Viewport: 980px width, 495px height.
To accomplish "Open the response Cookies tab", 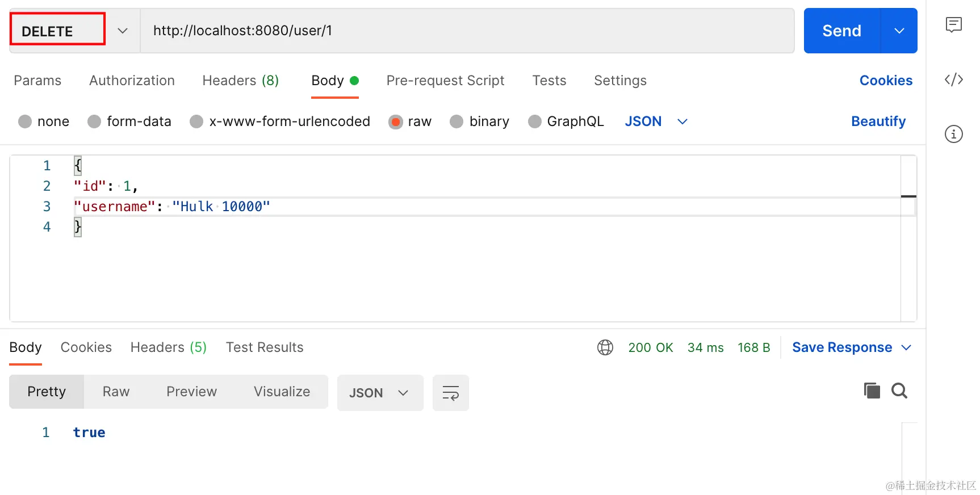I will click(x=86, y=347).
